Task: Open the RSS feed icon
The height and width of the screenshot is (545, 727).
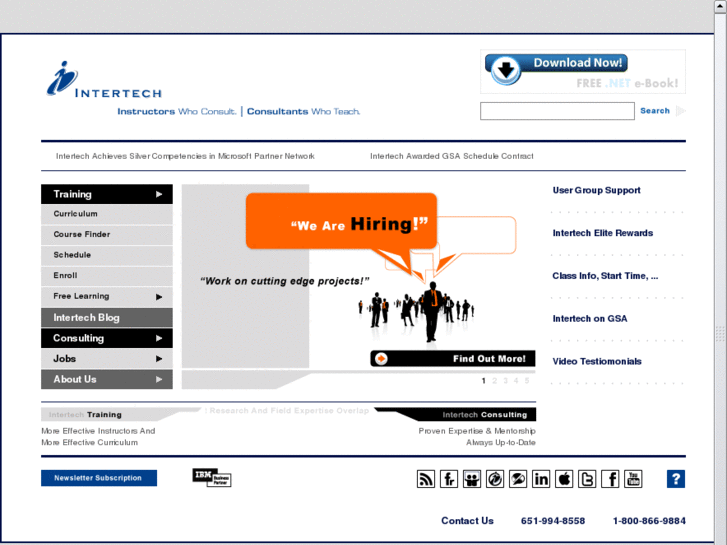Action: [x=426, y=479]
